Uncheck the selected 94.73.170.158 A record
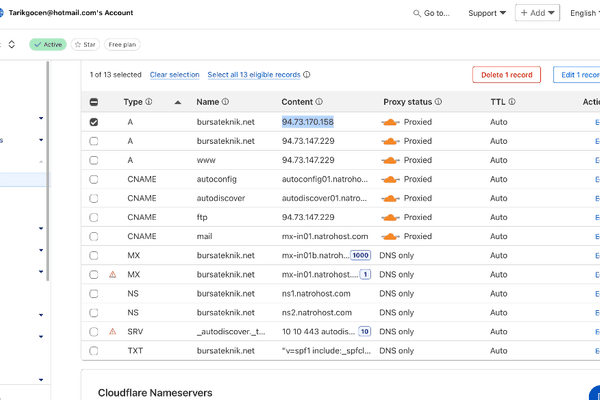The height and width of the screenshot is (400, 600). (x=94, y=122)
